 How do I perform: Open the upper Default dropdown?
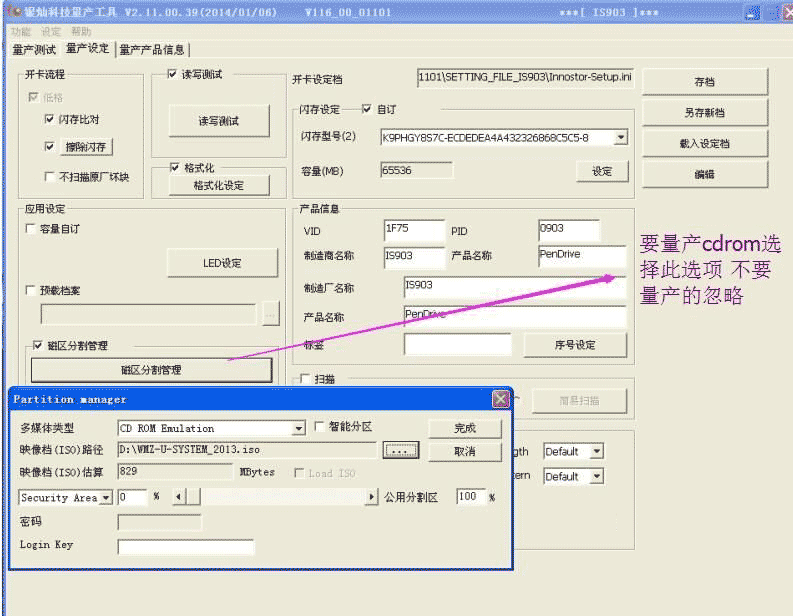pyautogui.click(x=597, y=451)
